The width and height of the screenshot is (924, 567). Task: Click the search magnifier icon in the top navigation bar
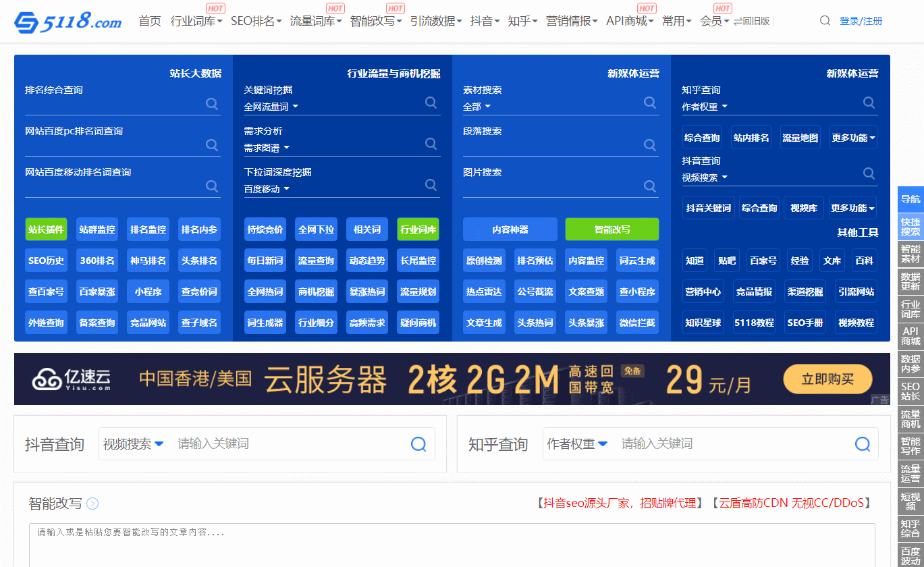(825, 21)
